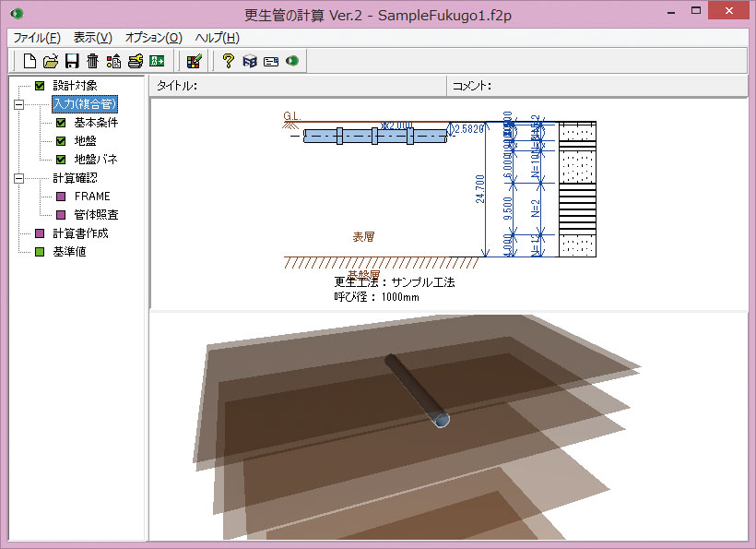Collapse the 入力(複合管) tree branch
756x549 pixels.
pyautogui.click(x=18, y=104)
